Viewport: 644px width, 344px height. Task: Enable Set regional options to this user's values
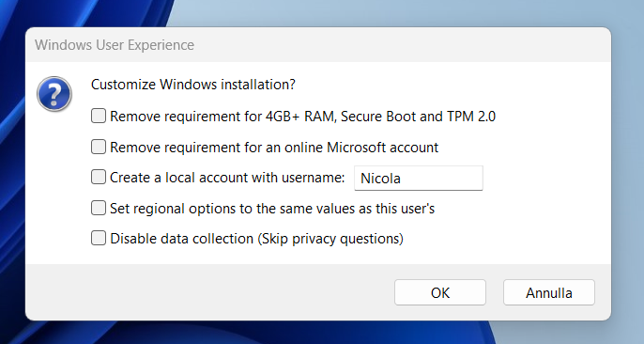pos(99,208)
